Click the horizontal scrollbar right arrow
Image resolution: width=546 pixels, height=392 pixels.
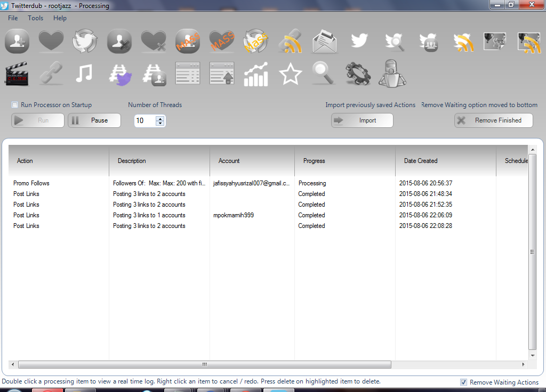[523, 364]
